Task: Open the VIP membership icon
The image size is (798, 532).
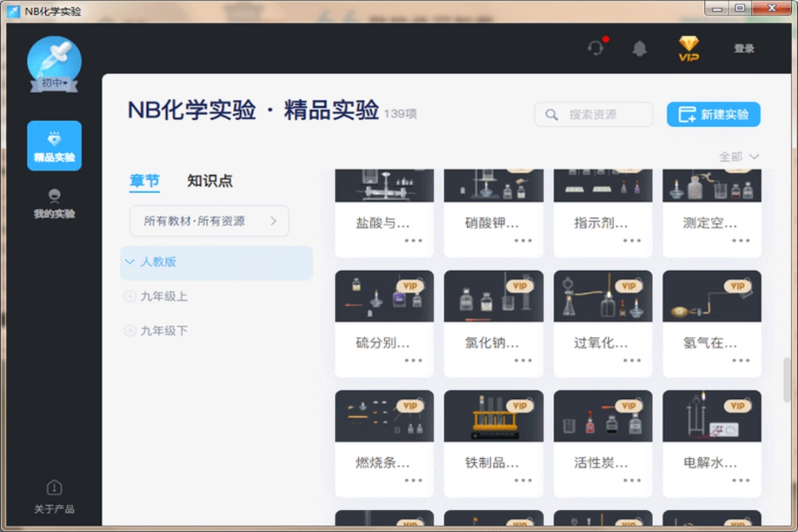Action: click(687, 48)
